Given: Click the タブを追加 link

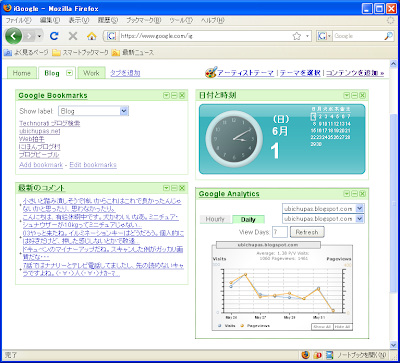Looking at the screenshot, I should [x=125, y=73].
